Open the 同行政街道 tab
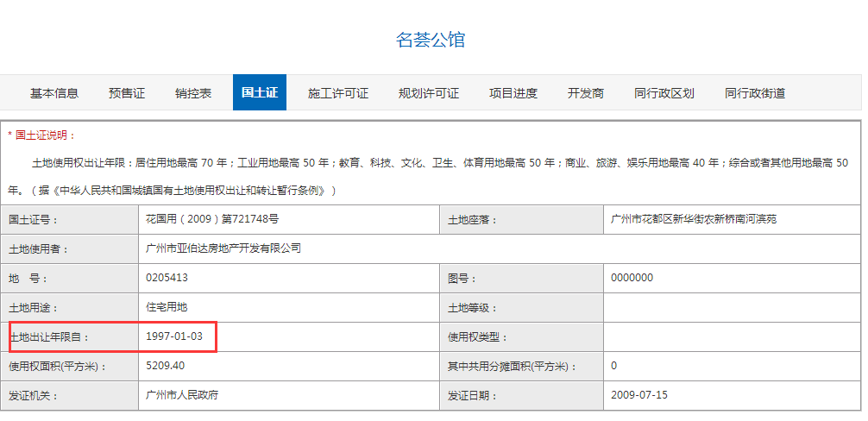Image resolution: width=868 pixels, height=421 pixels. 755,93
